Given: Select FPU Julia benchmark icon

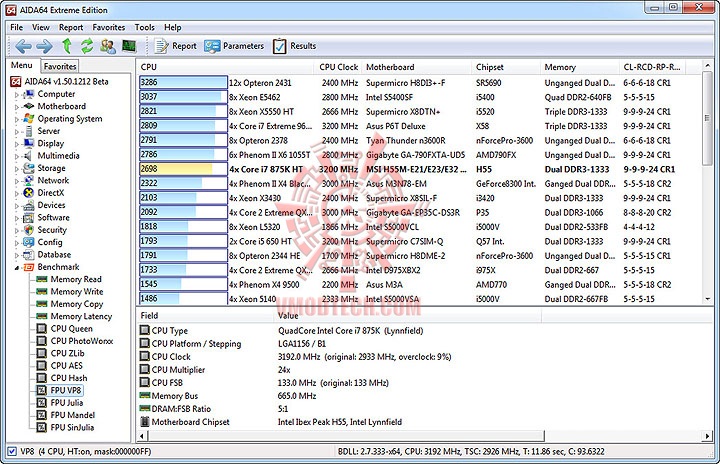Looking at the screenshot, I should click(42, 403).
